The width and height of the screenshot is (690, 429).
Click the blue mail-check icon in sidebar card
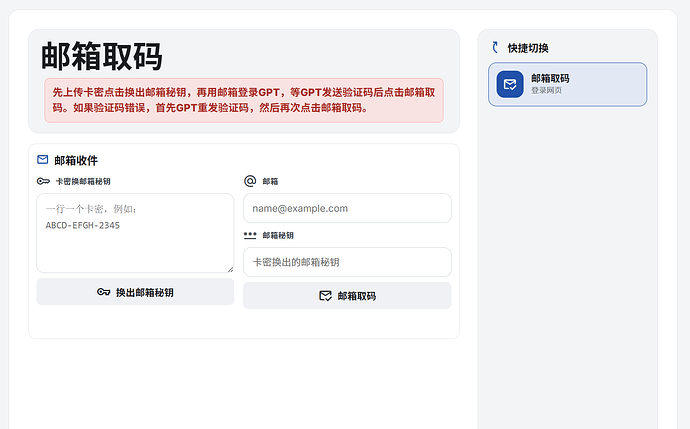coord(510,84)
